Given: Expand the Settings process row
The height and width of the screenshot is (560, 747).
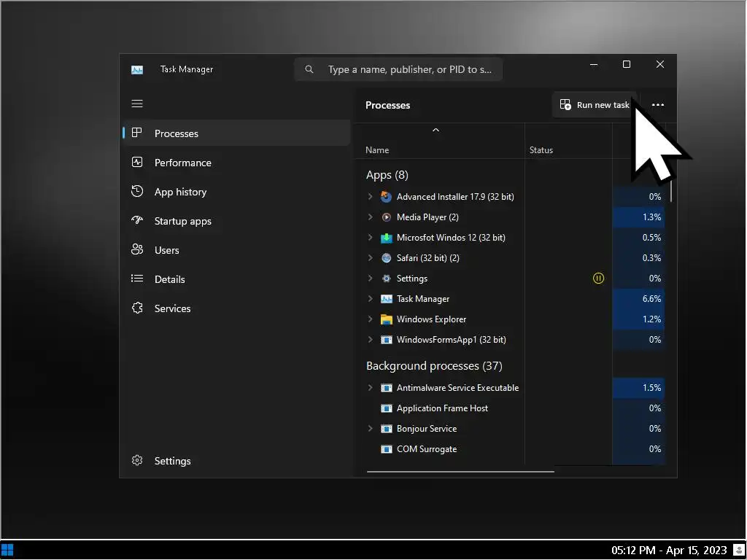Looking at the screenshot, I should 370,278.
